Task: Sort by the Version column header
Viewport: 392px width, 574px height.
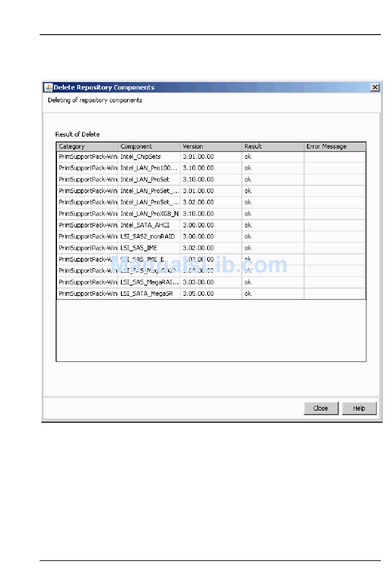Action: tap(211, 146)
